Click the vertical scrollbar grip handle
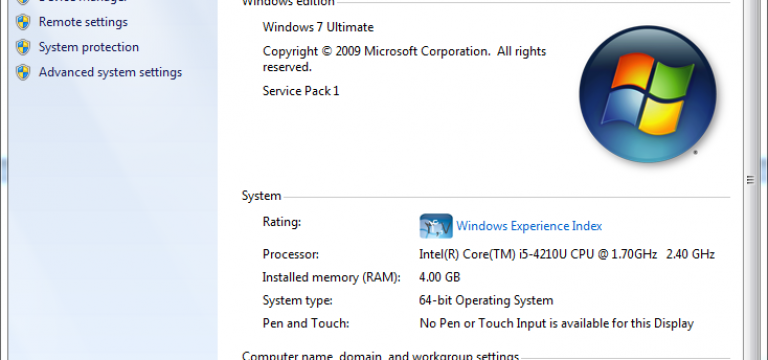This screenshot has width=768, height=360. tap(750, 180)
